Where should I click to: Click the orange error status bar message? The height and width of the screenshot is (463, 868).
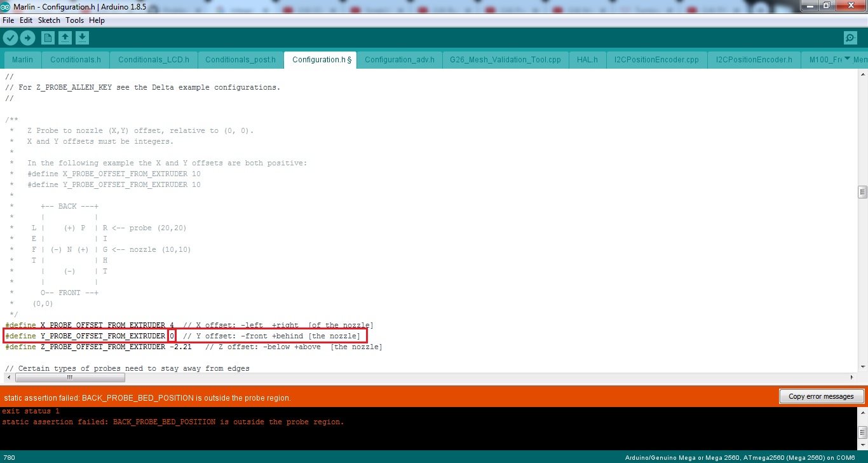(147, 398)
